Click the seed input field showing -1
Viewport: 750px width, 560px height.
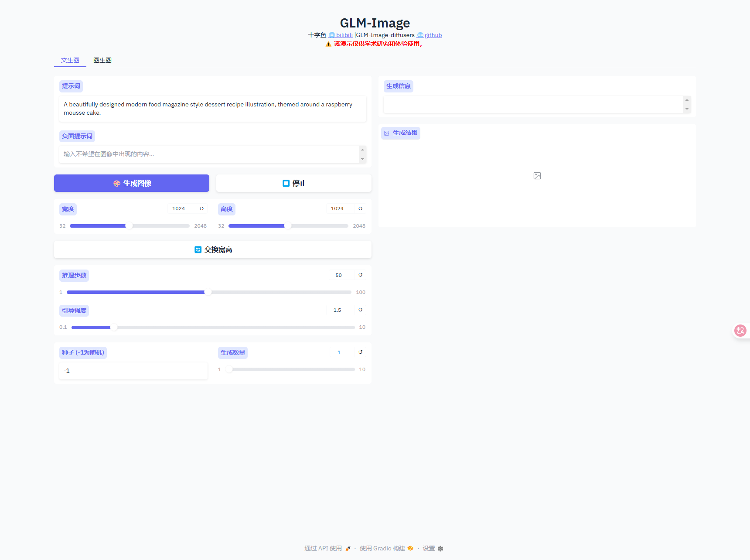(x=133, y=371)
